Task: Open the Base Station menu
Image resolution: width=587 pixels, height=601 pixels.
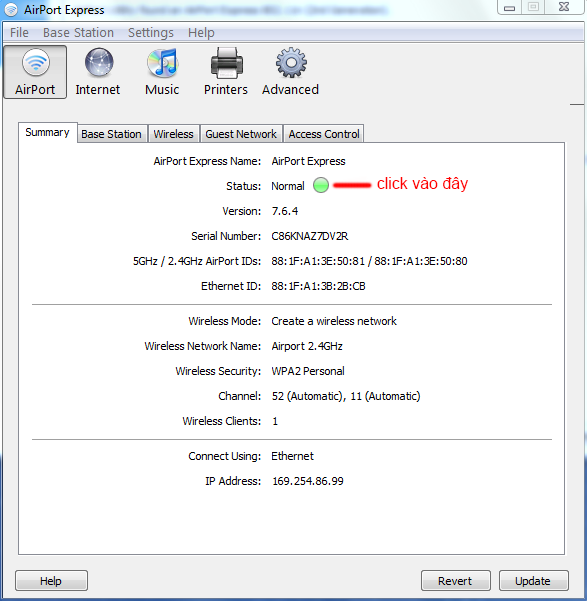Action: point(78,33)
